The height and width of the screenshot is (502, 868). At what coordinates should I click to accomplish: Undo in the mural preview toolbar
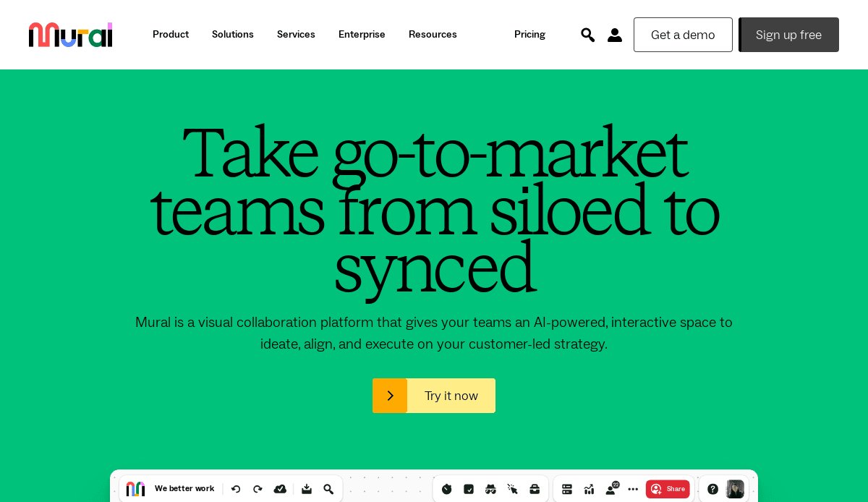(236, 489)
